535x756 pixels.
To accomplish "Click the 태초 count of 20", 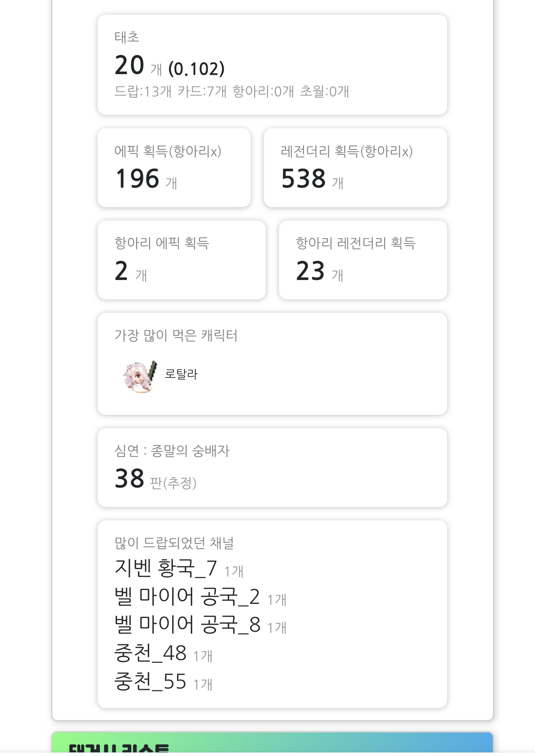I will click(x=129, y=65).
